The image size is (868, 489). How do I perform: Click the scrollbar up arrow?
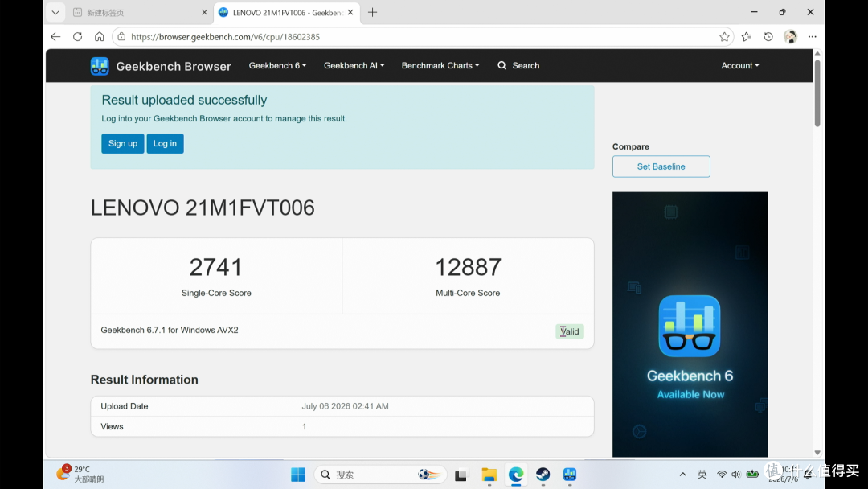[x=817, y=54]
